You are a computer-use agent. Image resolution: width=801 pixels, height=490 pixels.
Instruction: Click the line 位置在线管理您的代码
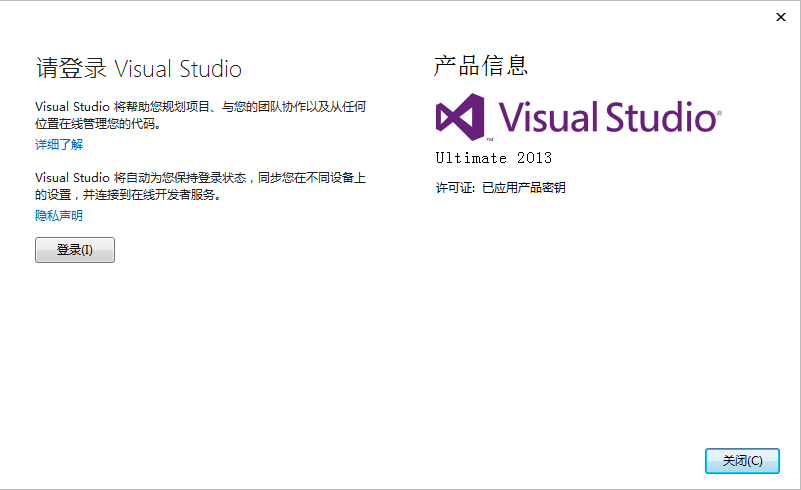[x=98, y=124]
